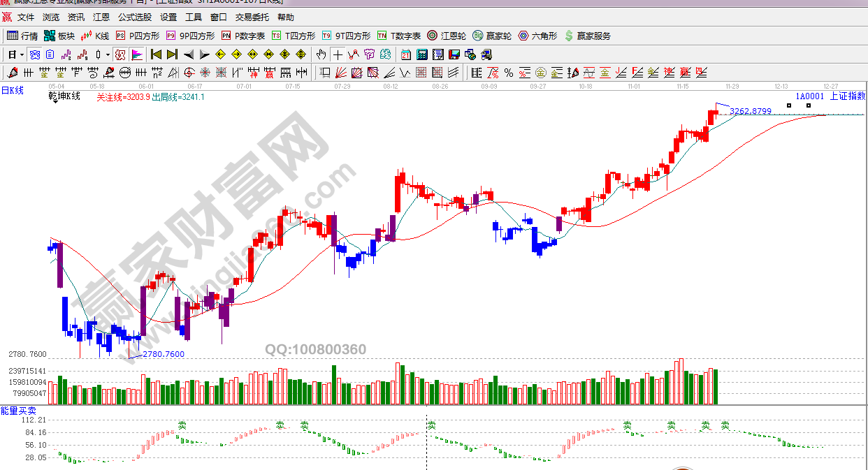Jump to first bar with skip-to-start arrow
868x470 pixels.
tap(157, 54)
